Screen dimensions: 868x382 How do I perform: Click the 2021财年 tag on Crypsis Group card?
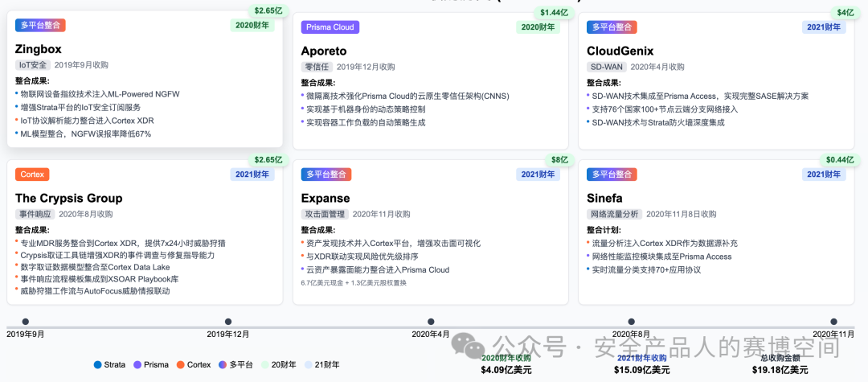click(252, 175)
